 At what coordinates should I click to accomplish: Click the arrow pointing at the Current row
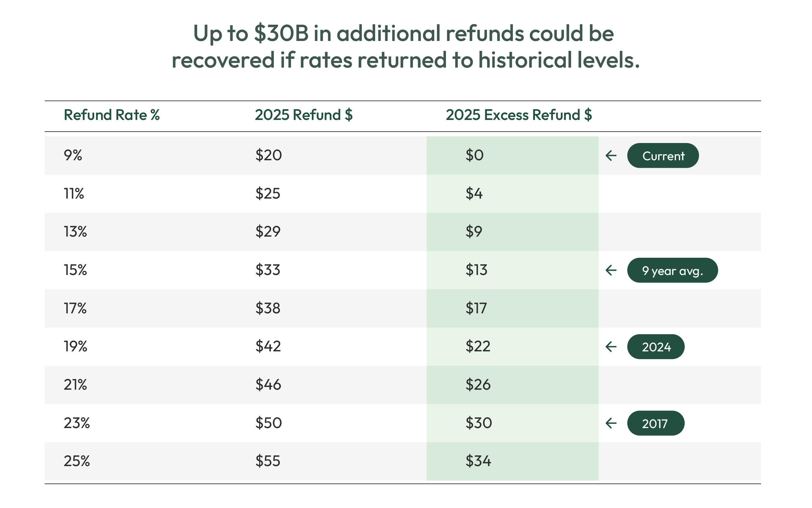611,156
